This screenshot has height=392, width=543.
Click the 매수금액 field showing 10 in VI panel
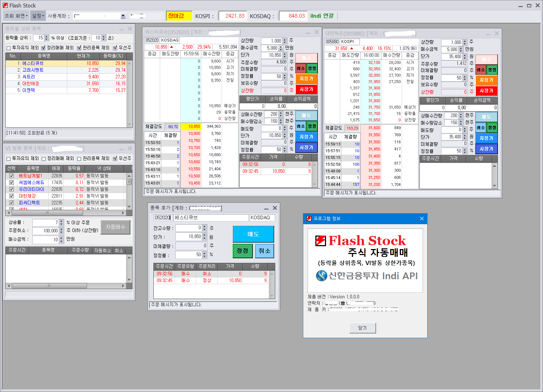[x=46, y=239]
